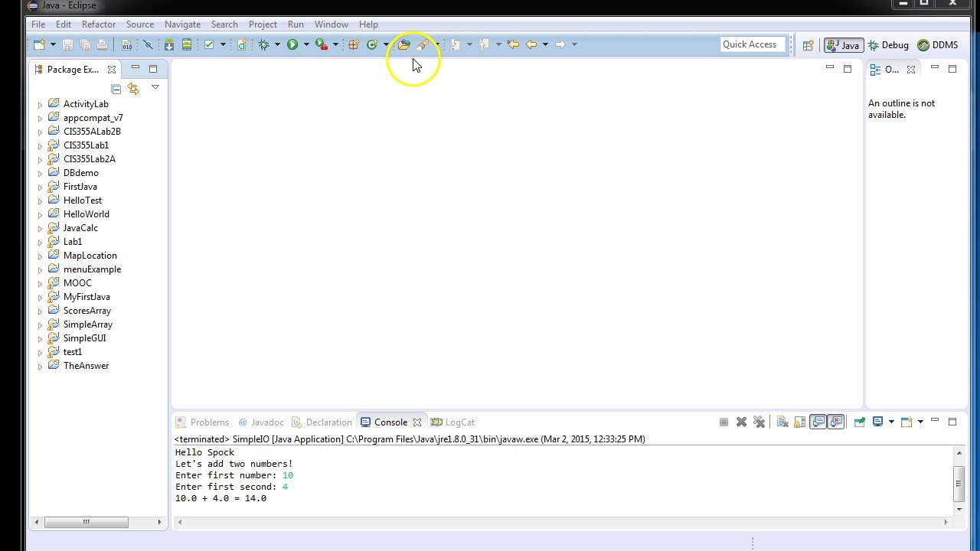Toggle Link with Editor in Package Explorer
Screen dimensions: 980x551
133,89
